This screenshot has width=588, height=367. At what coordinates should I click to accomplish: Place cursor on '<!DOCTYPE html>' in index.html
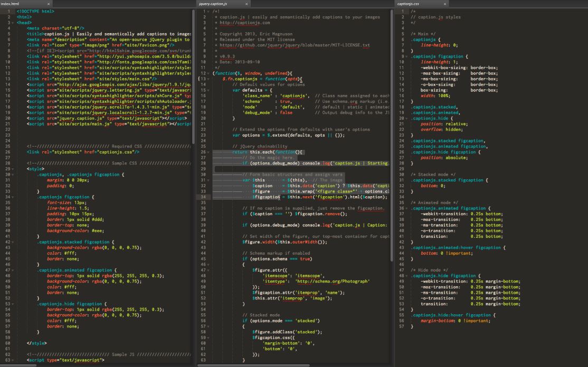[35, 11]
